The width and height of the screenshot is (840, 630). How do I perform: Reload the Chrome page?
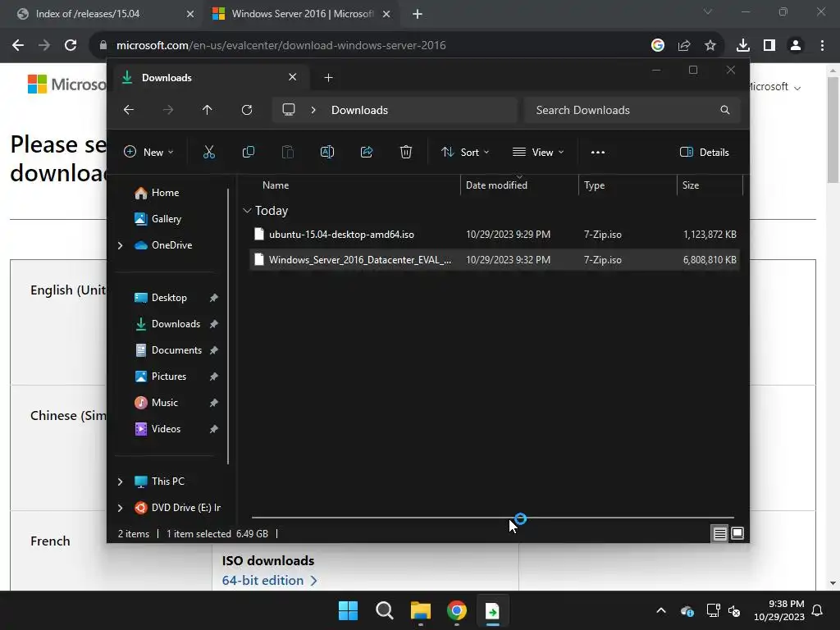coord(71,46)
